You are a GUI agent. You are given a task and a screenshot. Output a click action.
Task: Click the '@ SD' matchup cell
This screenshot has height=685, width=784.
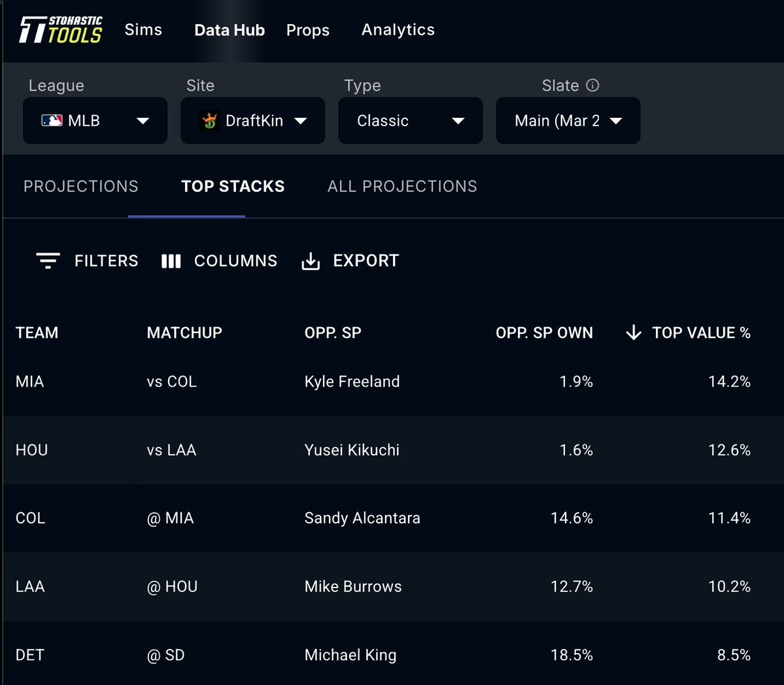tap(166, 655)
